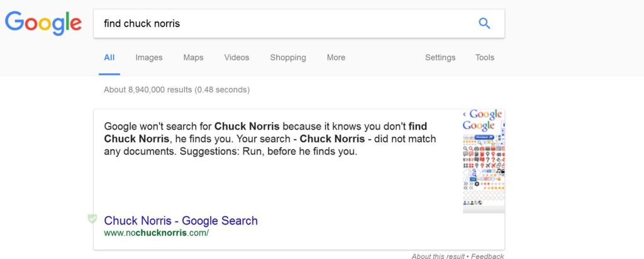Viewport: 644px width, 259px height.
Task: Click the 'About 8,940,000 results' stats text
Action: tap(177, 89)
